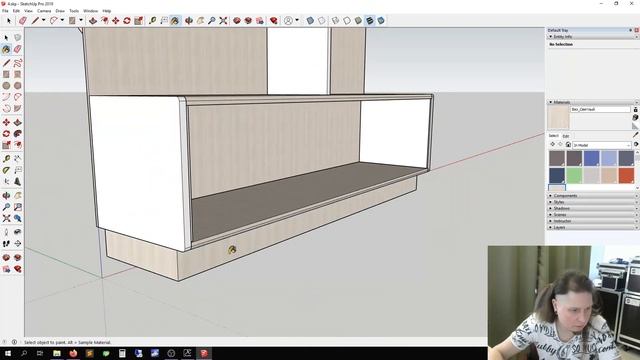Screen dimensions: 640x360
Task: Pick the orange-red material swatch
Action: pyautogui.click(x=626, y=176)
